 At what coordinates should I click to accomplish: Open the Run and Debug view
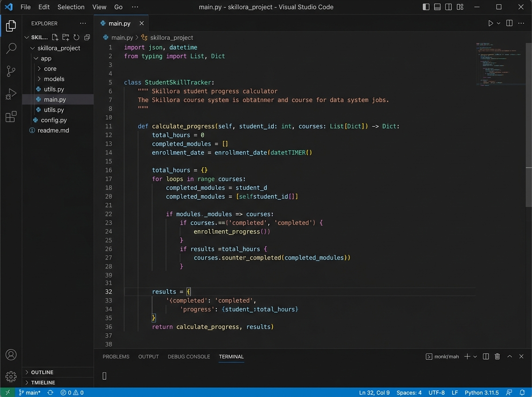[11, 94]
